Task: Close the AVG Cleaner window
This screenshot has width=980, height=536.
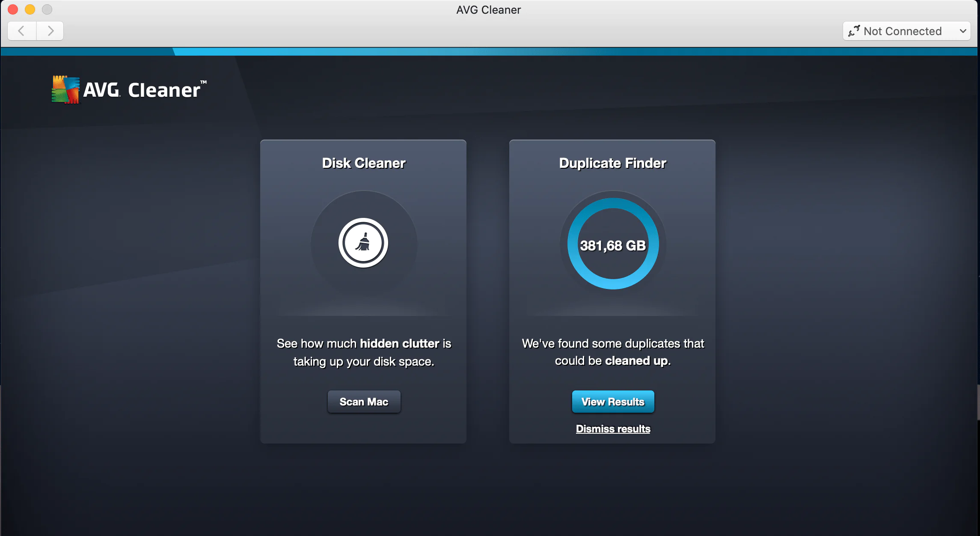Action: click(x=13, y=9)
